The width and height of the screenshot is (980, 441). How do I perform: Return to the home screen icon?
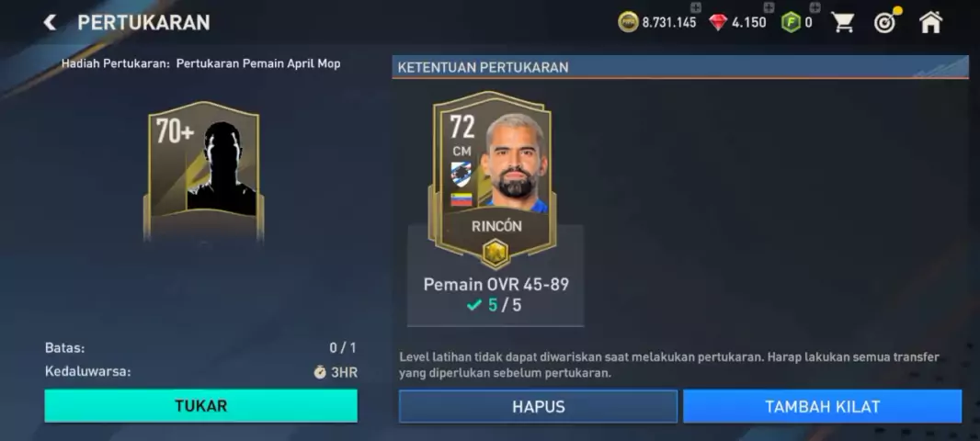point(930,22)
